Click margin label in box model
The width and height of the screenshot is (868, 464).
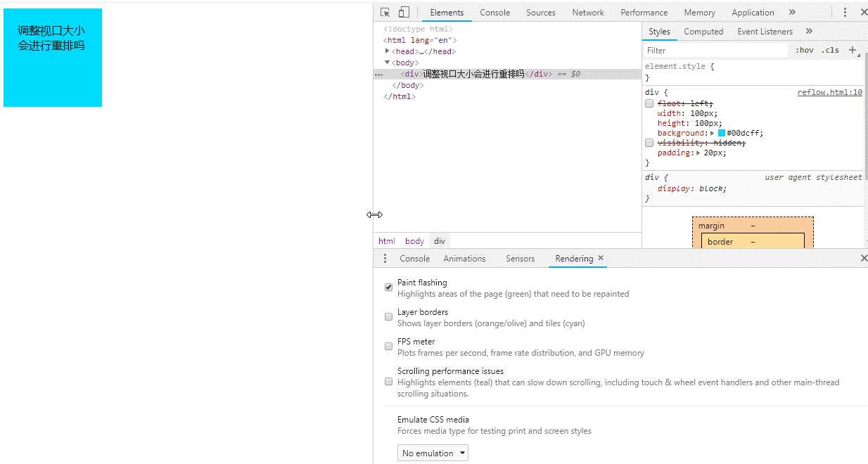[x=711, y=226]
